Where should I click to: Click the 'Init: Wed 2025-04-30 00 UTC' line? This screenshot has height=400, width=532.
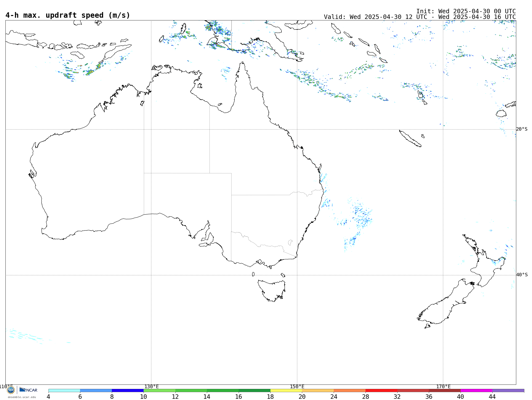click(466, 11)
